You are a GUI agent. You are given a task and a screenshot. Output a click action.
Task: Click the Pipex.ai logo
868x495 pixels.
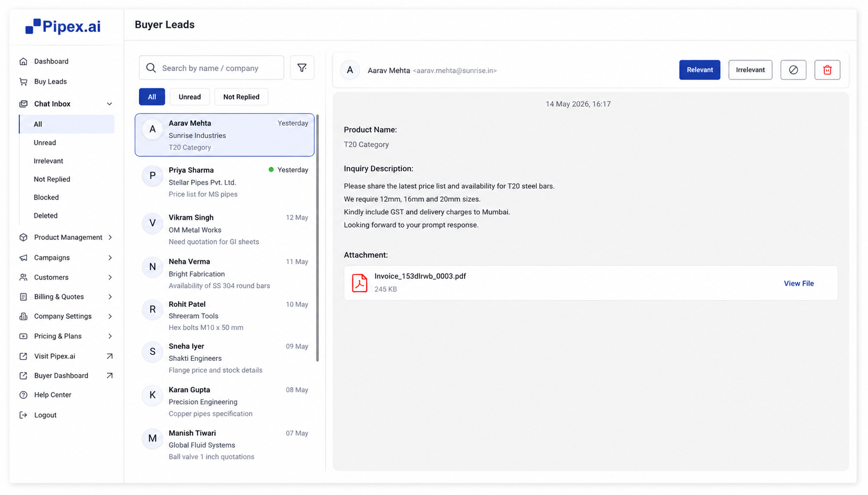(x=63, y=27)
